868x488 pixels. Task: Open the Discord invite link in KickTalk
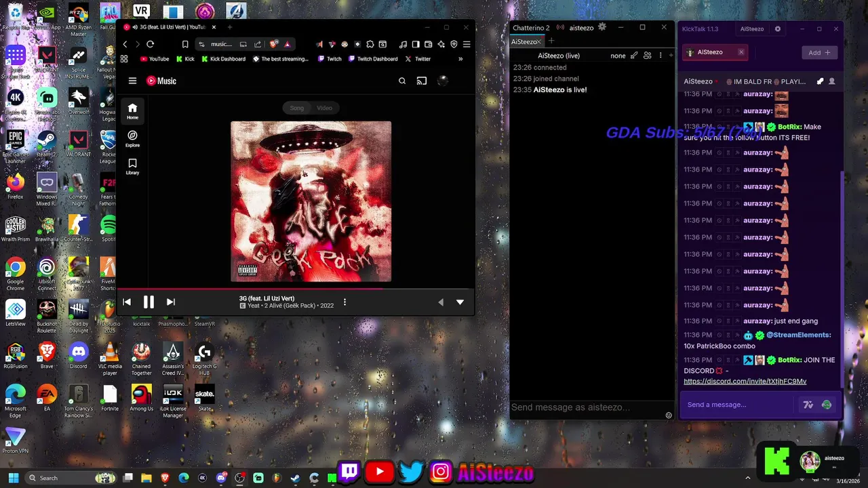coord(745,382)
